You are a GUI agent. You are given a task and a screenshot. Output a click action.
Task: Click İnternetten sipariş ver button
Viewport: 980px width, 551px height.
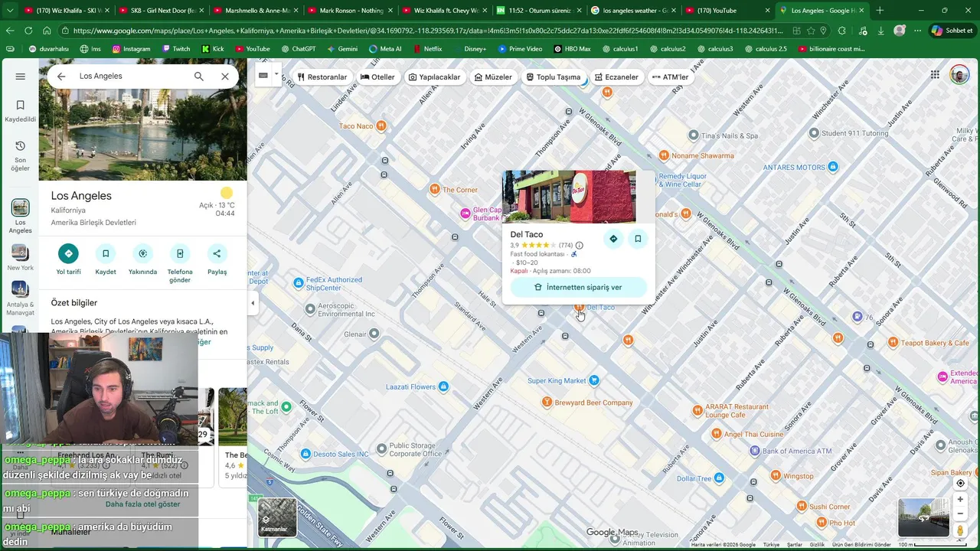(x=578, y=287)
